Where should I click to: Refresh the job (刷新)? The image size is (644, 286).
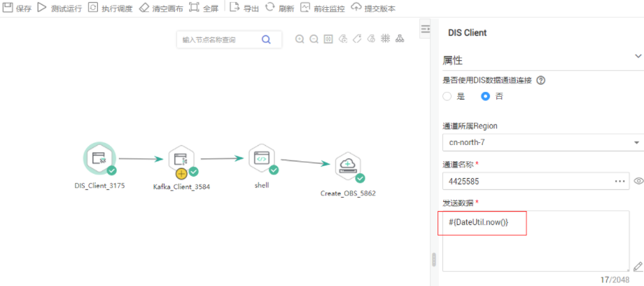point(280,8)
